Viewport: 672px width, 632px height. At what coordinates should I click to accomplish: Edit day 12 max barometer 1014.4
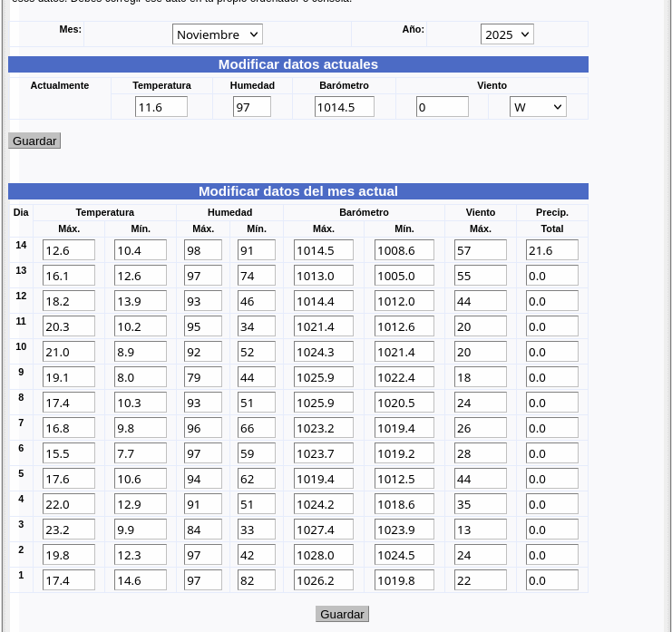(324, 301)
